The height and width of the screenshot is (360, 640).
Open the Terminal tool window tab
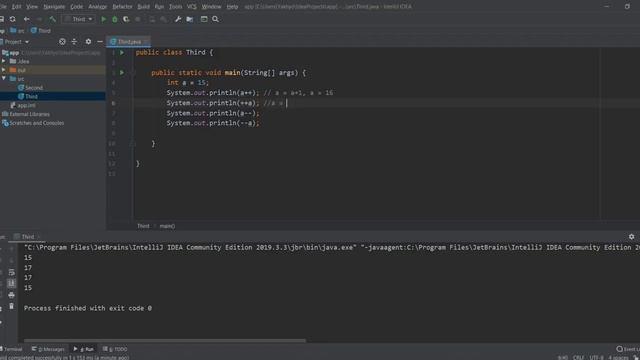[12, 349]
